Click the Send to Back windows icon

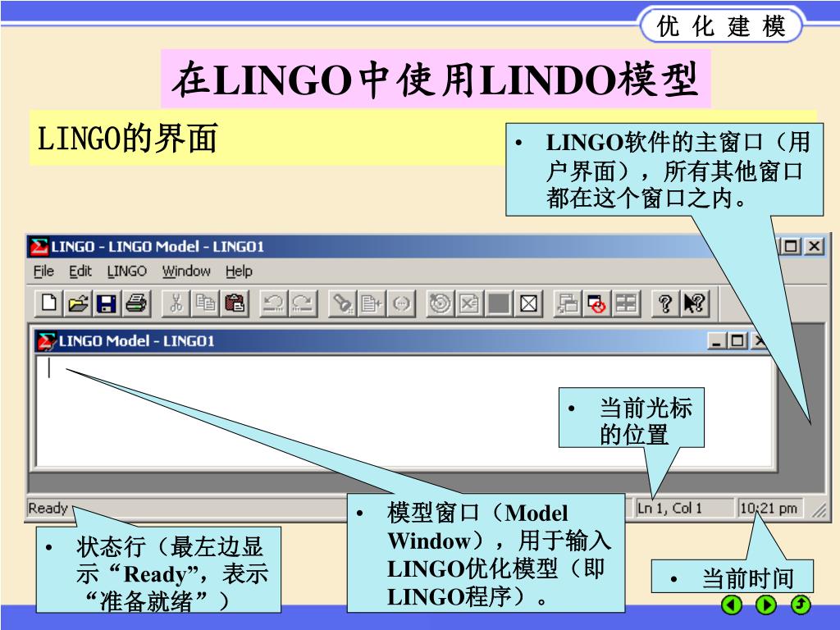click(x=568, y=304)
